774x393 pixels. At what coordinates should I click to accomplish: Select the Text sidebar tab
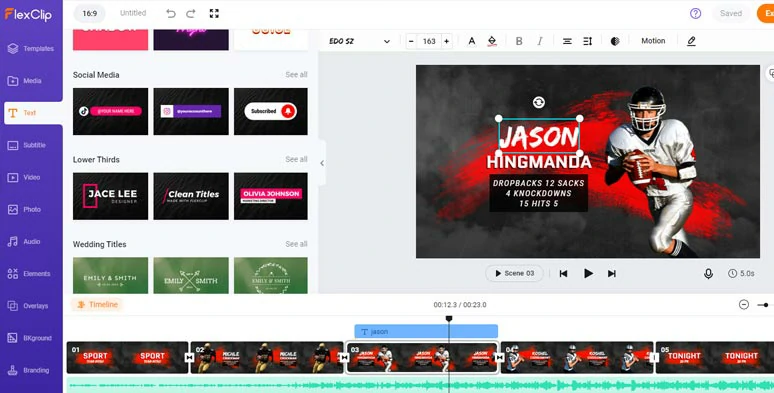(33, 113)
